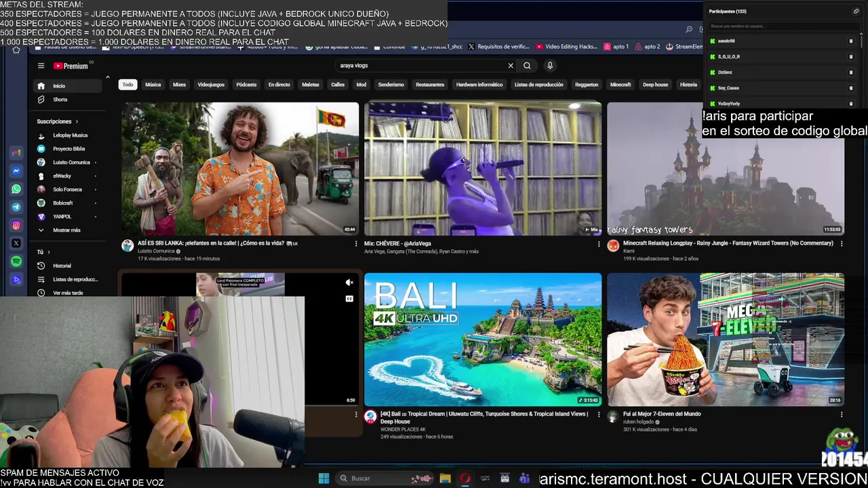Open options menu for Mix CHÉVERE
This screenshot has width=868, height=488.
[599, 244]
